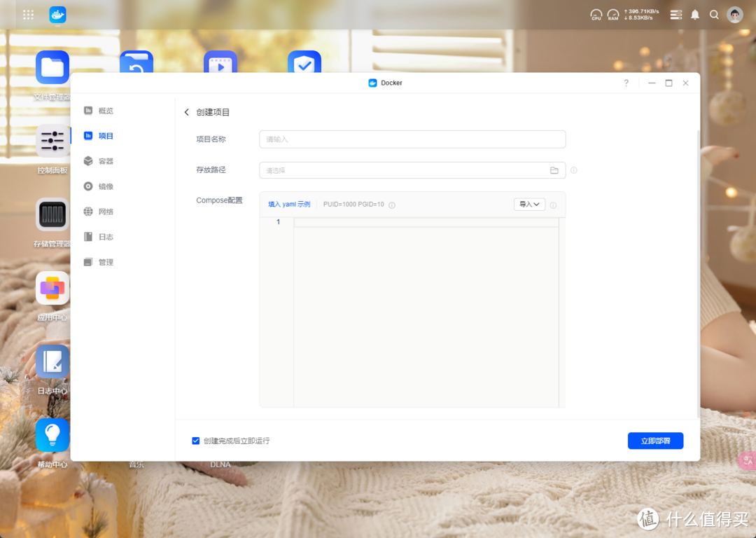Click the 立即部署 deploy button

click(655, 441)
